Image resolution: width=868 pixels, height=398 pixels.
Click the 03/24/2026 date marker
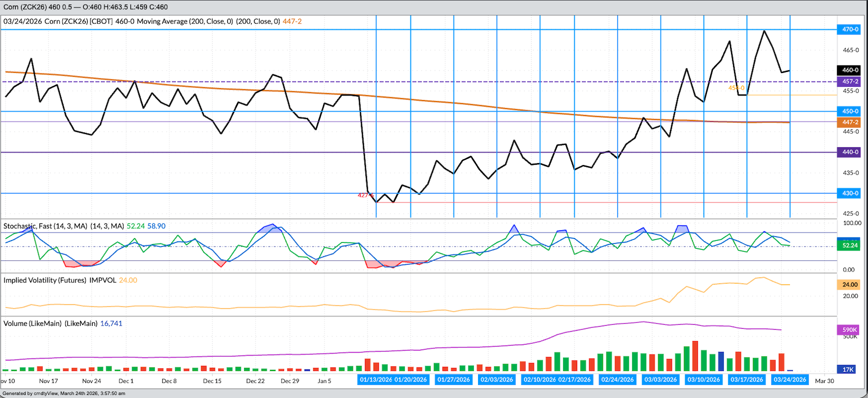790,380
